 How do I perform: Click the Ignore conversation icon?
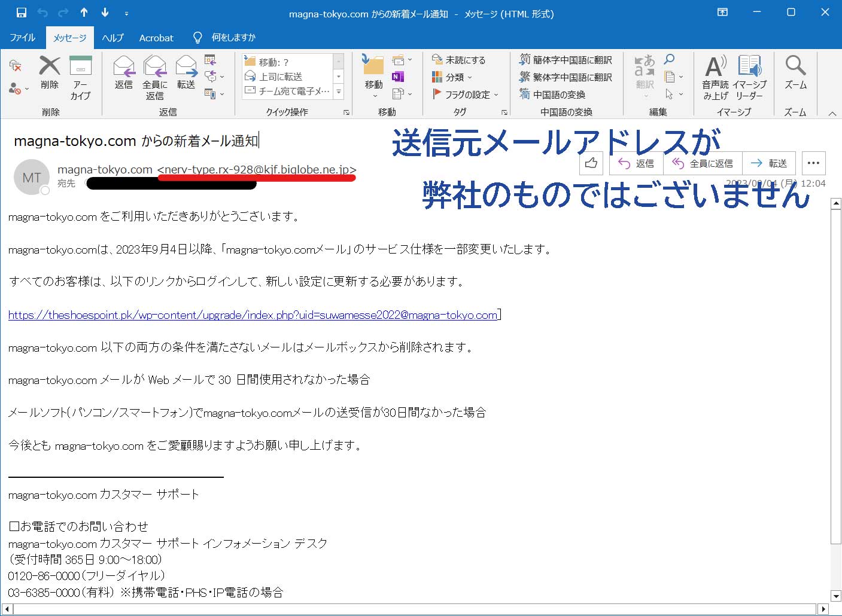[16, 65]
